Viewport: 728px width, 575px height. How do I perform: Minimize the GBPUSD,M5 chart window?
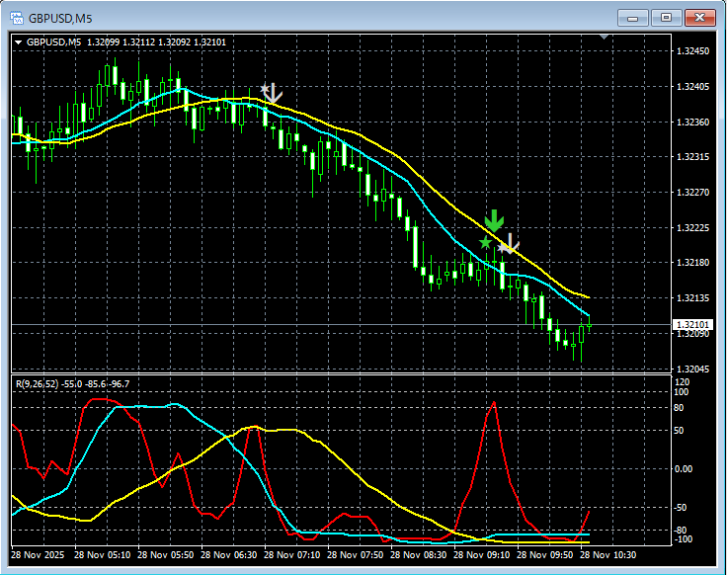(632, 18)
